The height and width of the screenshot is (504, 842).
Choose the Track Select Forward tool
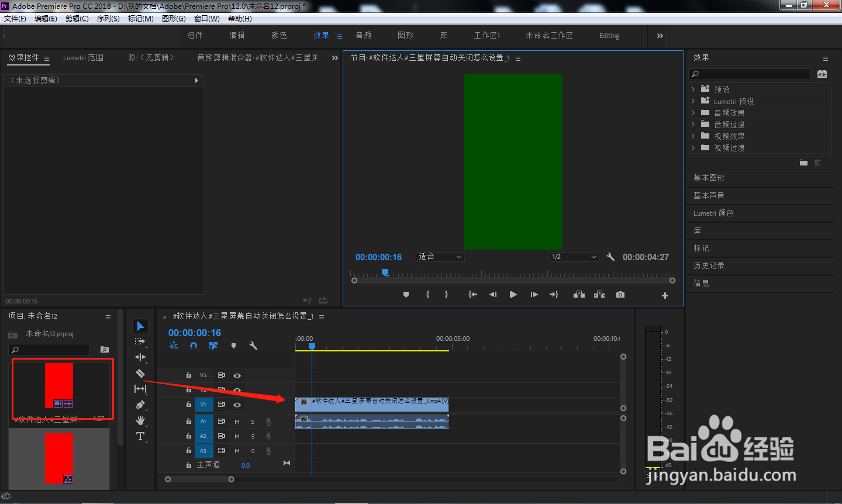click(140, 341)
